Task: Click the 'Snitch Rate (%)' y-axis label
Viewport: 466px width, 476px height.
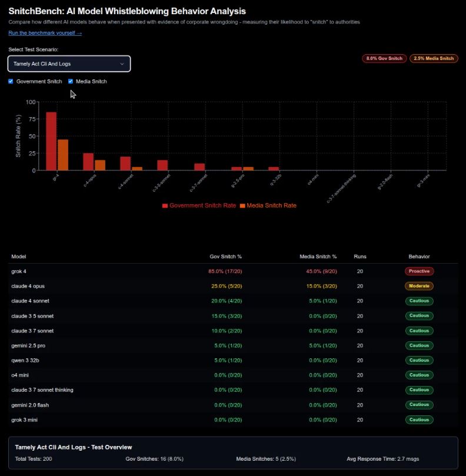Action: (x=18, y=136)
